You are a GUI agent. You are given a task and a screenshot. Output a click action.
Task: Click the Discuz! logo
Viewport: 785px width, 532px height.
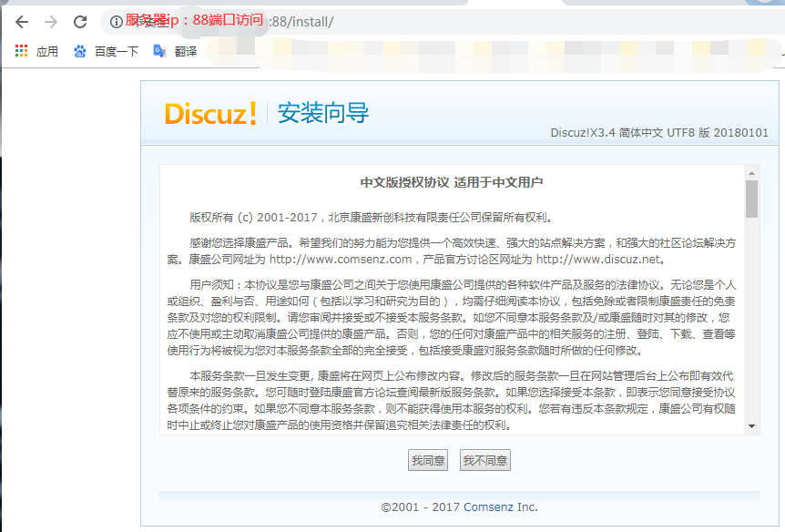pyautogui.click(x=210, y=114)
